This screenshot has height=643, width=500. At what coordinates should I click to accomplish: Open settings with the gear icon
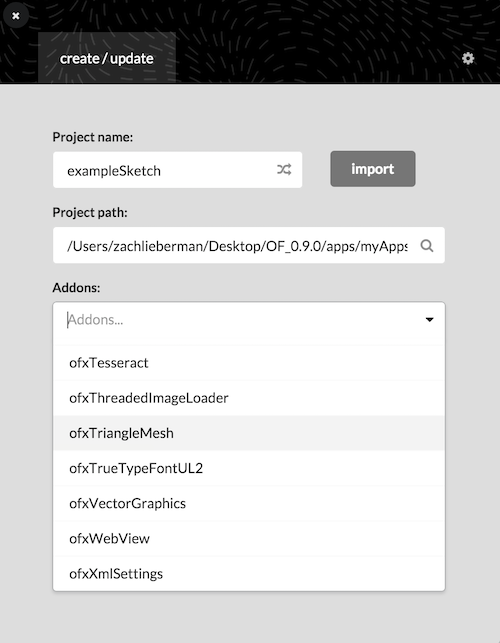tap(468, 59)
